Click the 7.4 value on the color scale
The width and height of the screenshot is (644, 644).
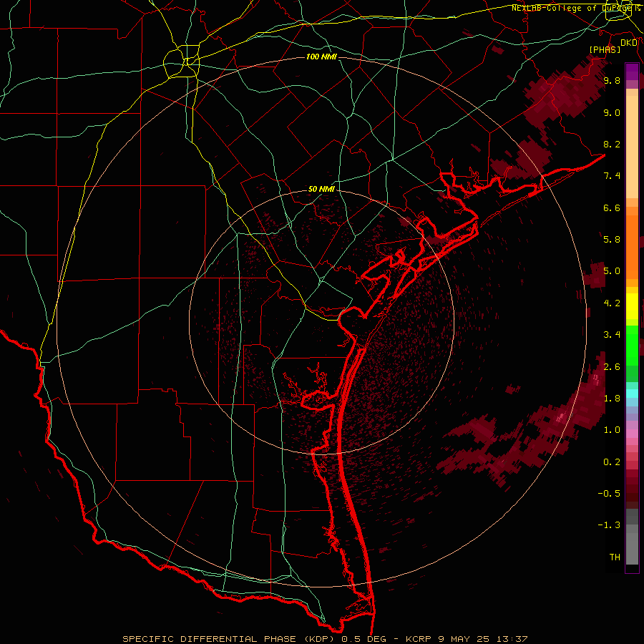[612, 176]
